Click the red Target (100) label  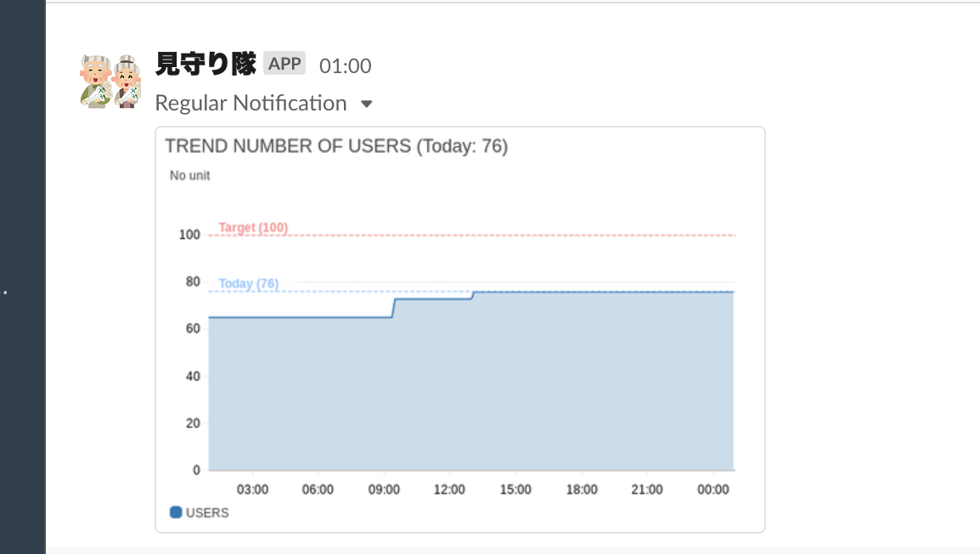253,228
